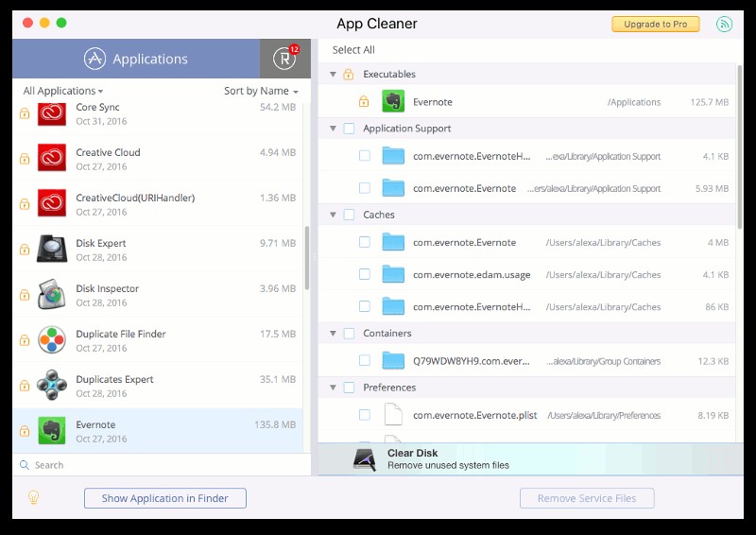Click Select All
Image resolution: width=756 pixels, height=535 pixels.
[353, 50]
